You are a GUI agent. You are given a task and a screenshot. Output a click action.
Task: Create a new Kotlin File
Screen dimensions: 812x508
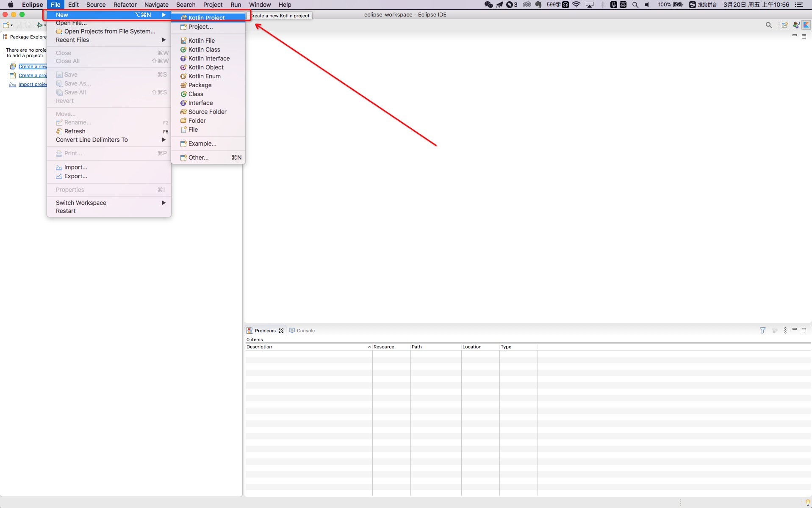208,41
